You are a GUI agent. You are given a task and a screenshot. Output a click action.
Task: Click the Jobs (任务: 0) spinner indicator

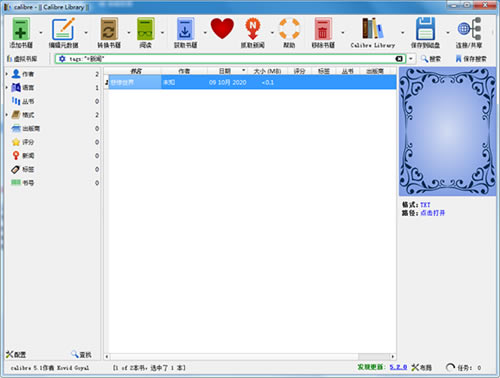(463, 367)
